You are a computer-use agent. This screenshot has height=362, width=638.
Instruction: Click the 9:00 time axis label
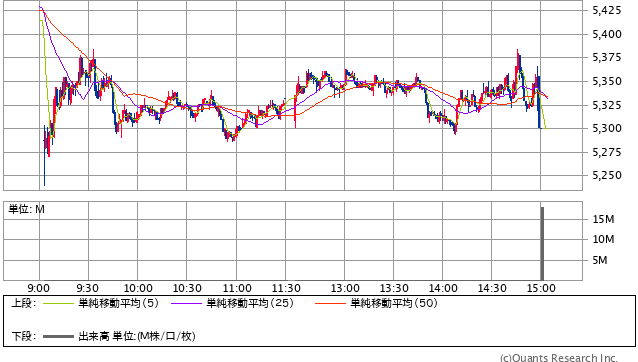(39, 288)
